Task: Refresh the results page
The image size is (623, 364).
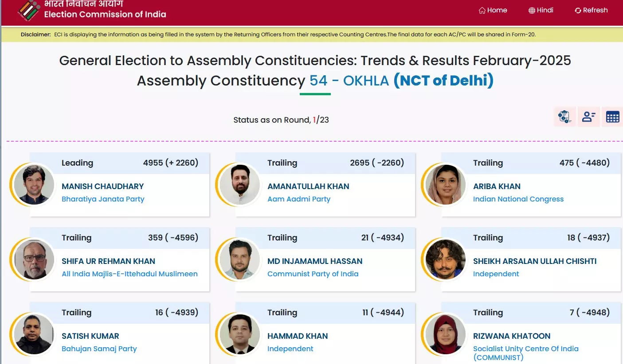Action: (x=591, y=10)
